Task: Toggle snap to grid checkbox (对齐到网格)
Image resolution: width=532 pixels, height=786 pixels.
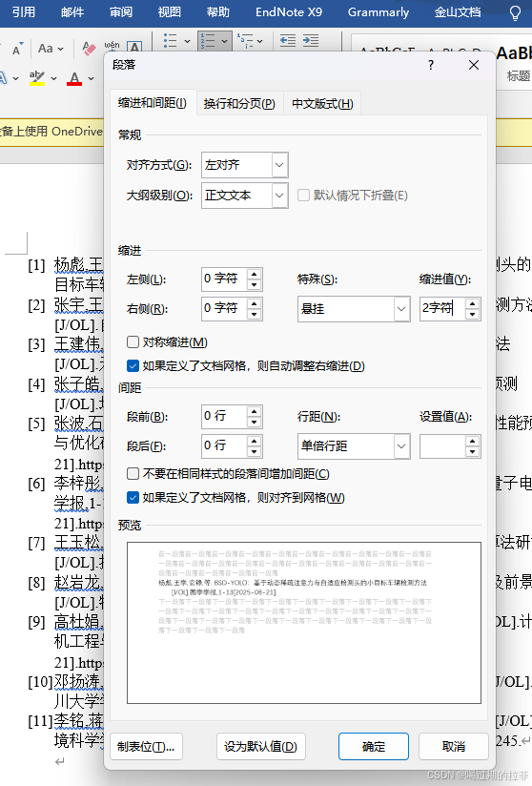Action: coord(133,498)
